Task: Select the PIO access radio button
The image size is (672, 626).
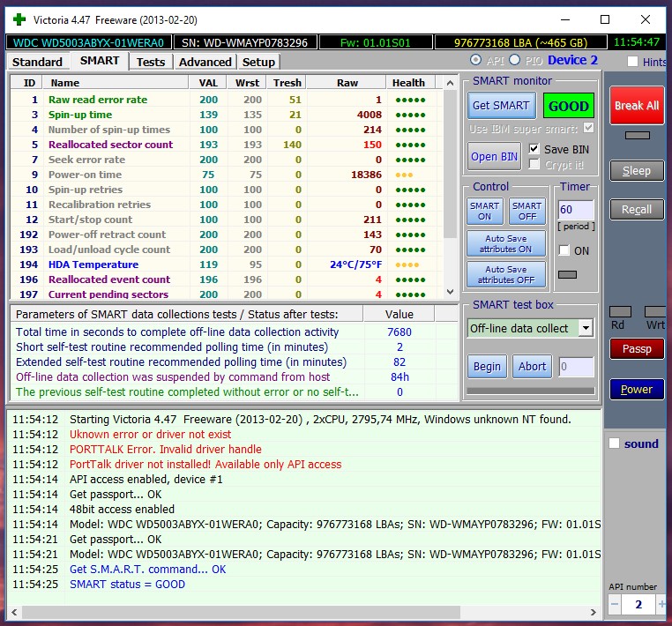Action: (515, 60)
